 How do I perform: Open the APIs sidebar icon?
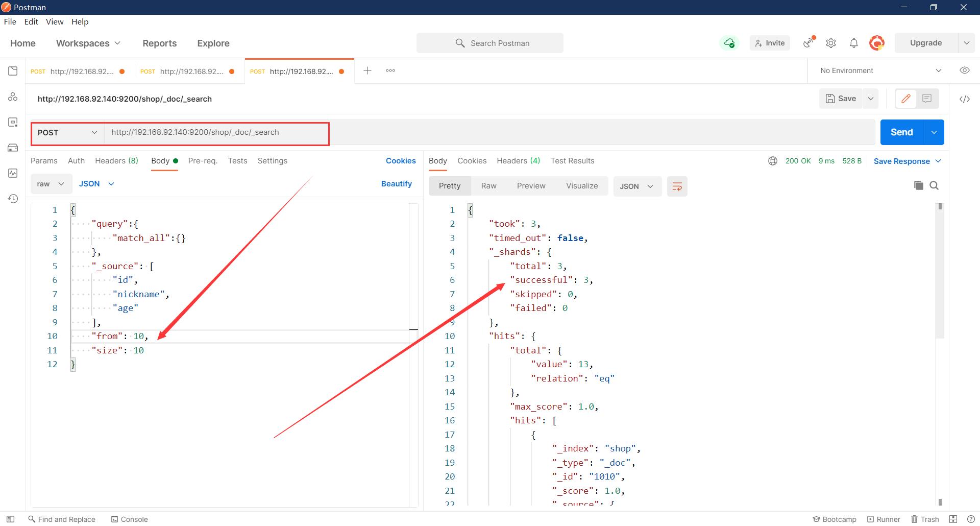click(13, 97)
